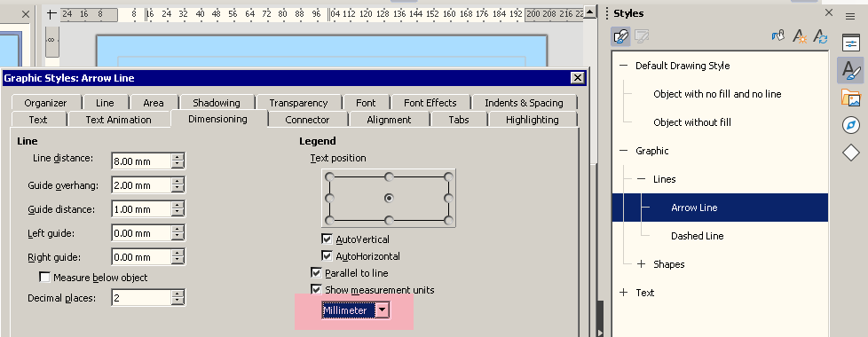Open the Text tab
The width and height of the screenshot is (868, 337).
tap(38, 120)
